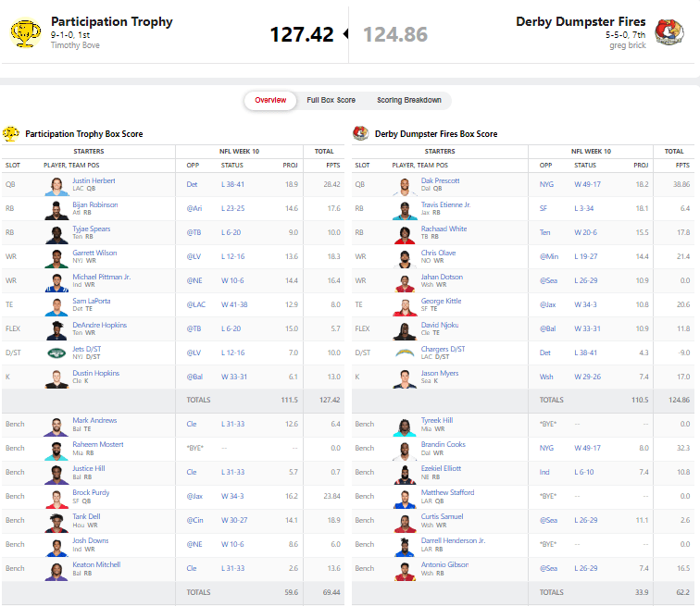The width and height of the screenshot is (700, 606).
Task: Click the small trophy icon beside Box Score heading
Action: pyautogui.click(x=11, y=134)
